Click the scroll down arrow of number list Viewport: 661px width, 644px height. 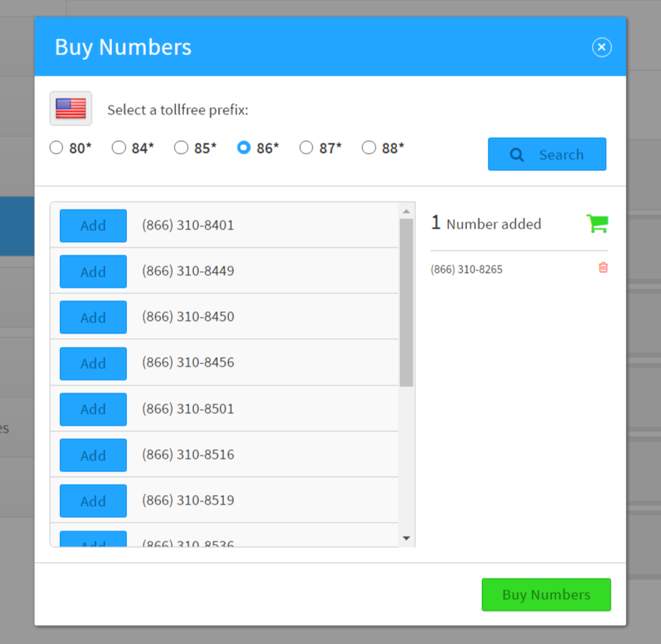pyautogui.click(x=406, y=538)
